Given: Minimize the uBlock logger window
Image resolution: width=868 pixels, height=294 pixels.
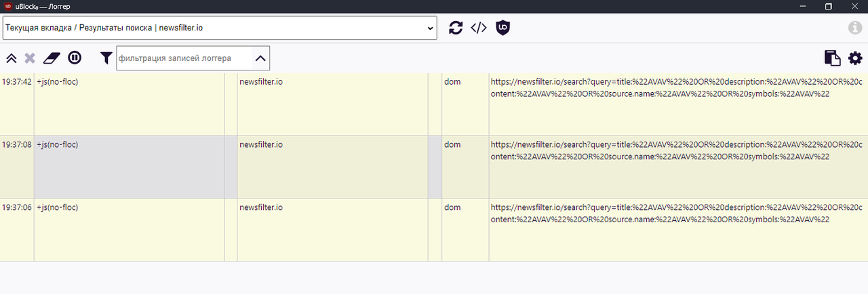Looking at the screenshot, I should coord(803,5).
